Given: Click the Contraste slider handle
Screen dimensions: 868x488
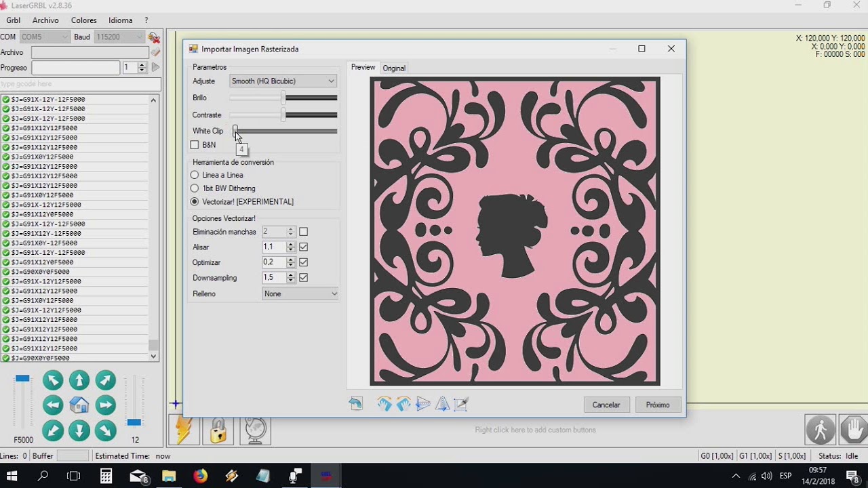Looking at the screenshot, I should click(x=283, y=115).
